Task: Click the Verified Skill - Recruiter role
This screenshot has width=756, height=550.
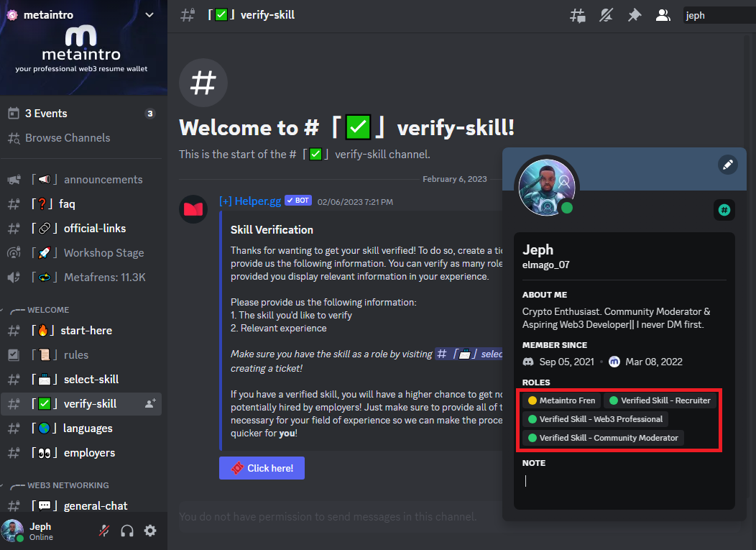Action: click(660, 400)
